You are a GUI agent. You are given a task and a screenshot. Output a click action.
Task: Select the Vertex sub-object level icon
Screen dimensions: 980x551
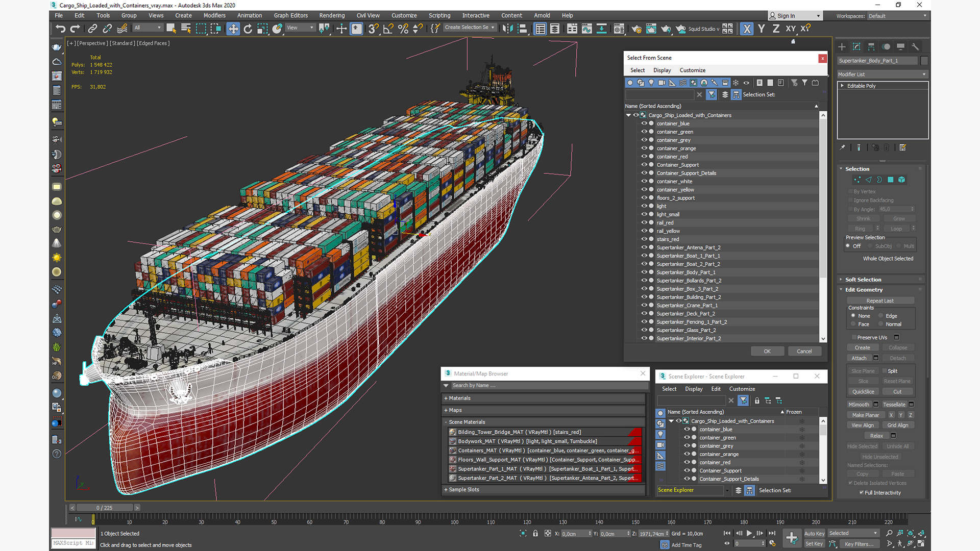click(x=857, y=180)
